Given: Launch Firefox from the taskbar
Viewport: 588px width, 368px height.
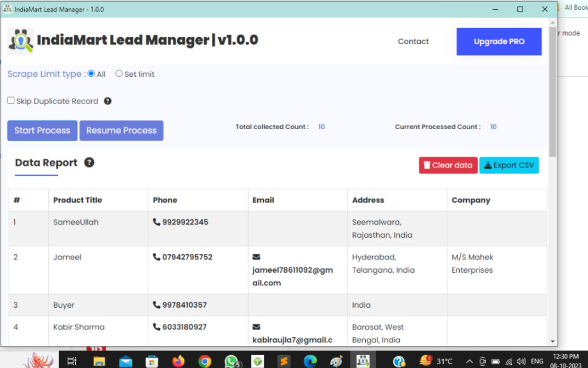Looking at the screenshot, I should pos(178,361).
